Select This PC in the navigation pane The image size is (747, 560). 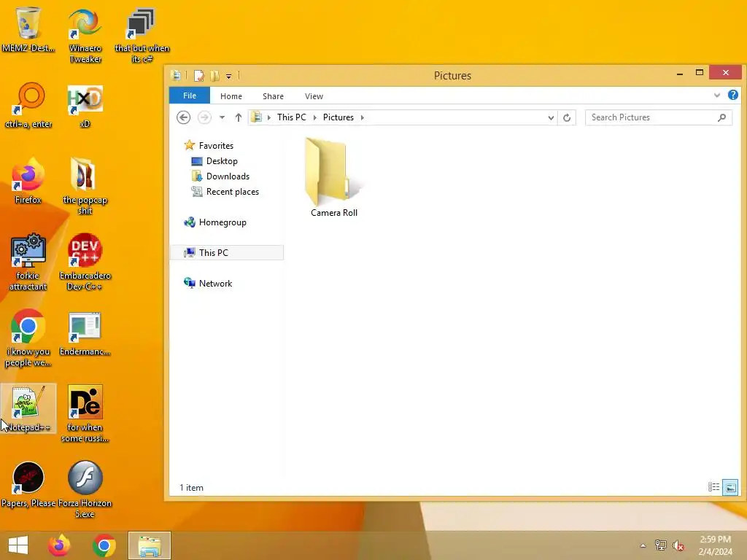(227, 252)
